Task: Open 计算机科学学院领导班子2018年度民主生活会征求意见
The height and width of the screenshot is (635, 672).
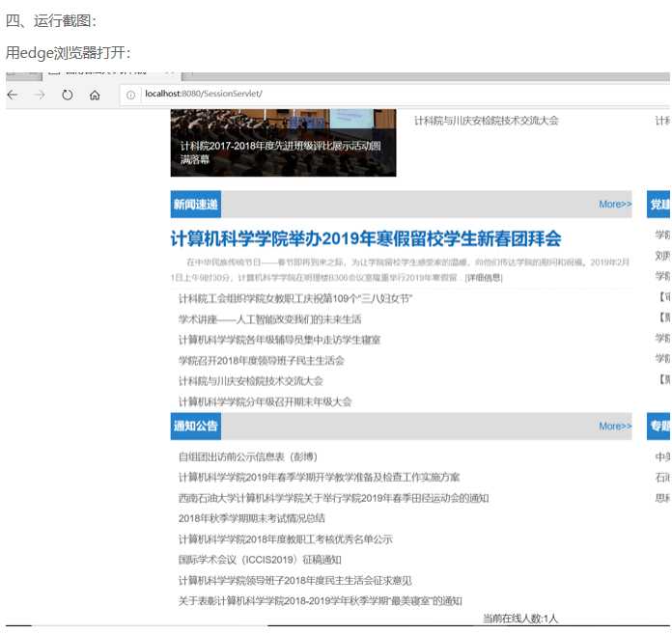Action: pyautogui.click(x=294, y=581)
